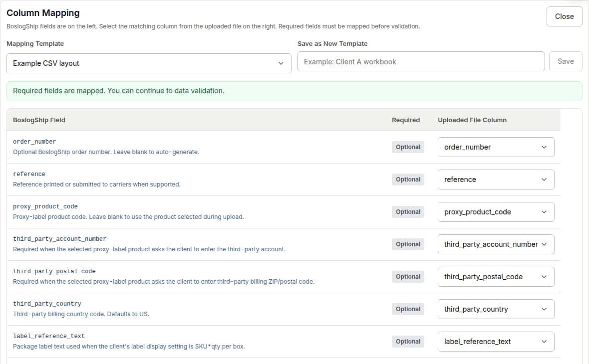The image size is (589, 364).
Task: Click the Optional badge in third_party_country row
Action: (x=408, y=309)
